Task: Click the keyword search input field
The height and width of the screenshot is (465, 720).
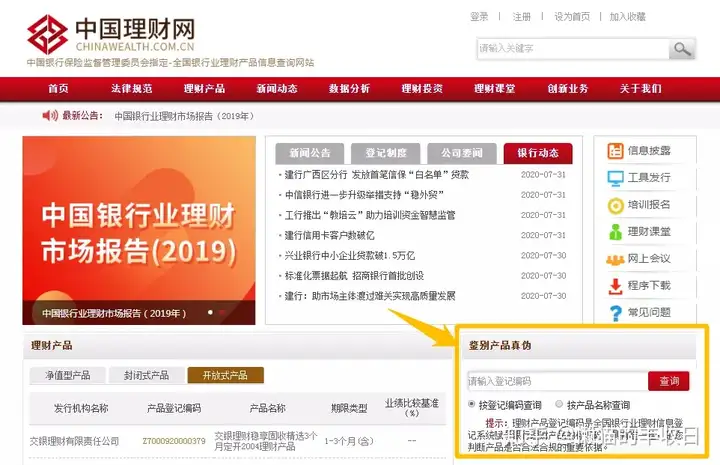Action: coord(573,49)
